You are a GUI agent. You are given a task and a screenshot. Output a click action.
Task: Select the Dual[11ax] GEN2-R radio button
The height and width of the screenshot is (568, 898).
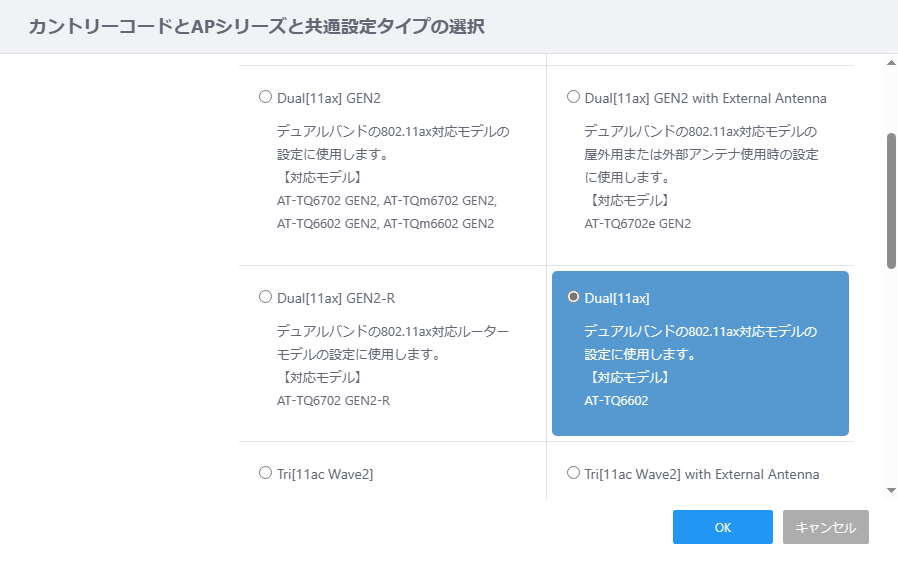click(265, 297)
